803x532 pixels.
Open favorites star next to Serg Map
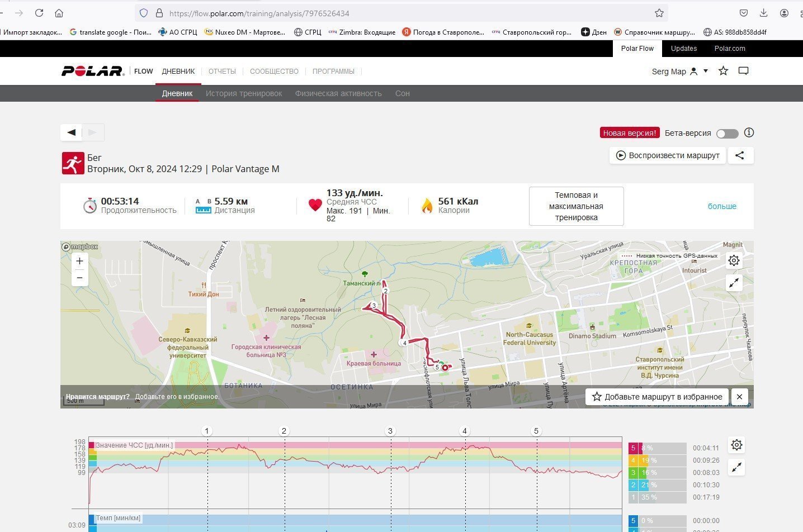[x=723, y=71]
